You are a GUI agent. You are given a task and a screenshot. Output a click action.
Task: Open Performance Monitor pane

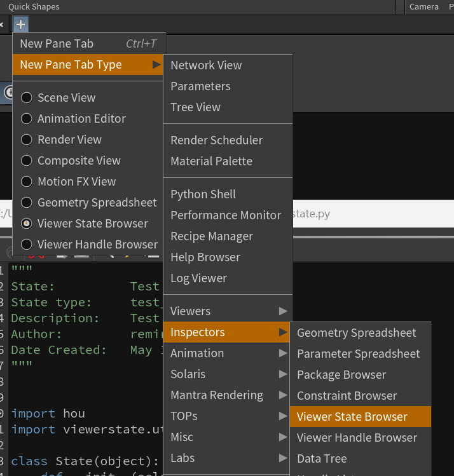pyautogui.click(x=228, y=215)
